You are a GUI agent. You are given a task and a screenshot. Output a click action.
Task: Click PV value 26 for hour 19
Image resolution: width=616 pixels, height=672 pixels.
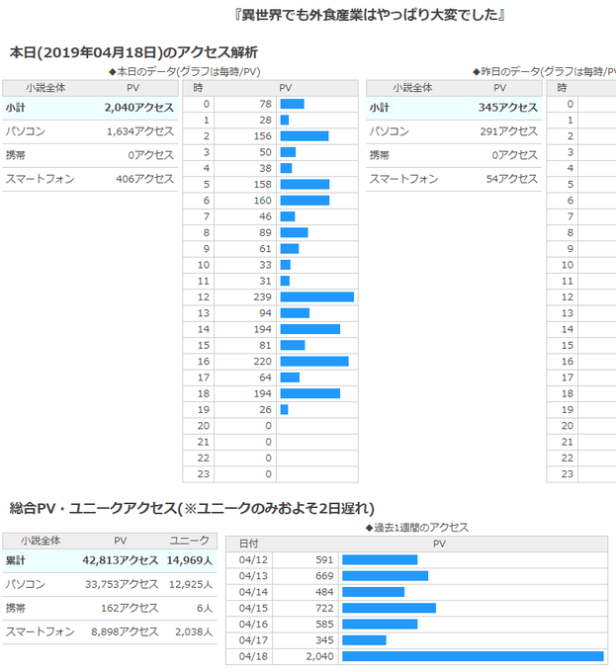coord(265,410)
